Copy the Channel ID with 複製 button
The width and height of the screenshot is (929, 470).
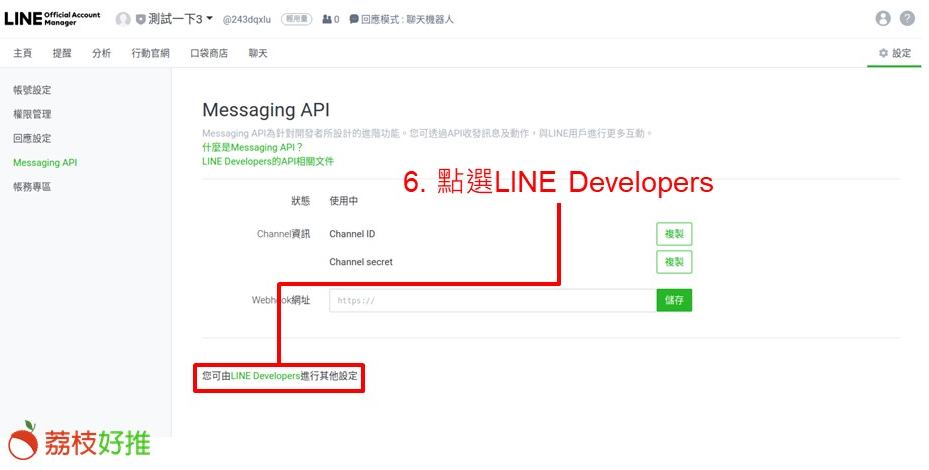pos(674,234)
